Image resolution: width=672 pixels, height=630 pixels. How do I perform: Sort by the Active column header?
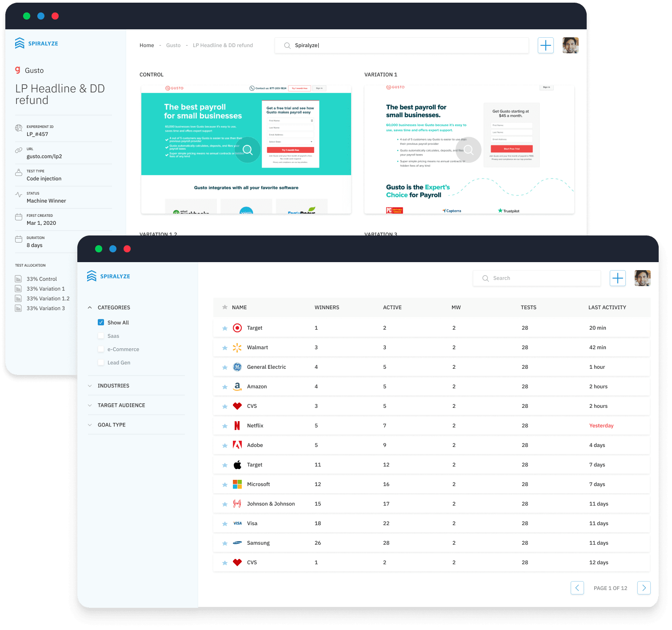click(392, 307)
